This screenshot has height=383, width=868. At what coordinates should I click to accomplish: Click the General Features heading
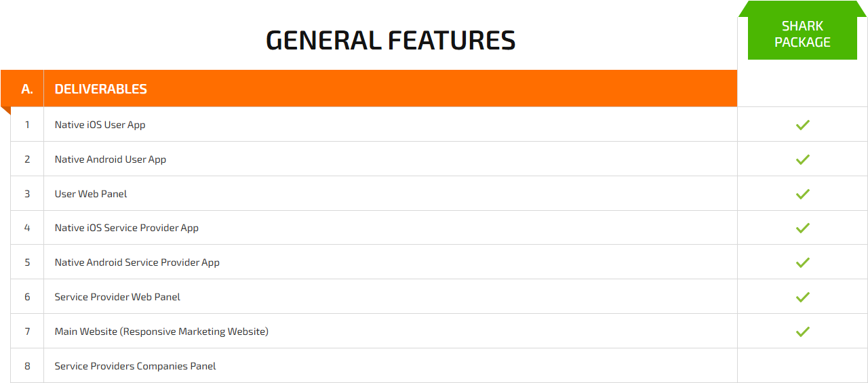tap(391, 41)
